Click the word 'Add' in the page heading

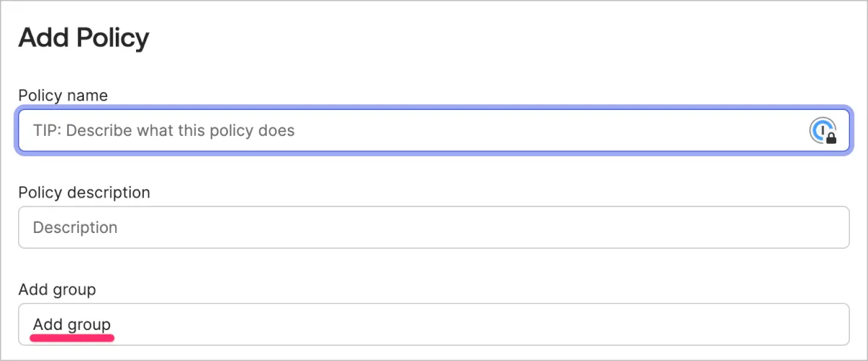tap(42, 38)
